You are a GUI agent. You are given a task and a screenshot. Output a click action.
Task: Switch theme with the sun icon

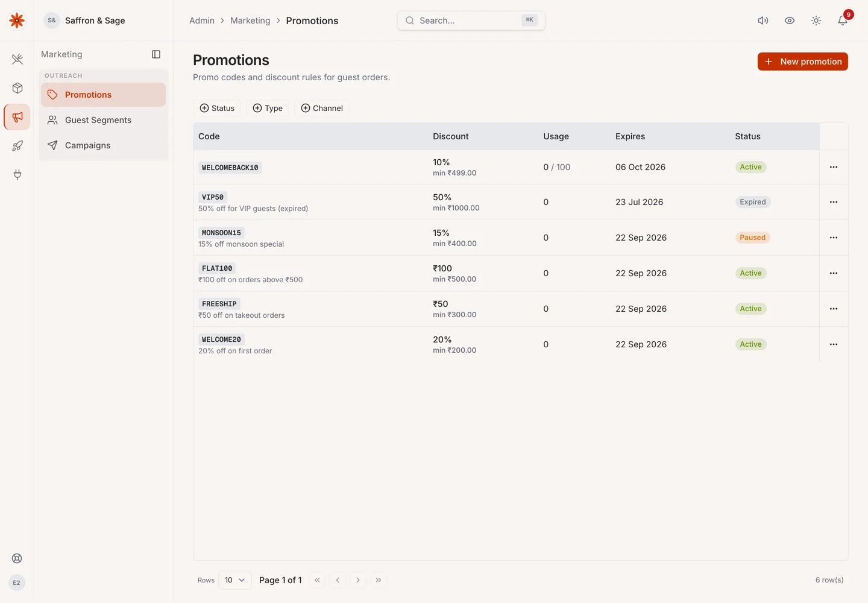pyautogui.click(x=816, y=21)
